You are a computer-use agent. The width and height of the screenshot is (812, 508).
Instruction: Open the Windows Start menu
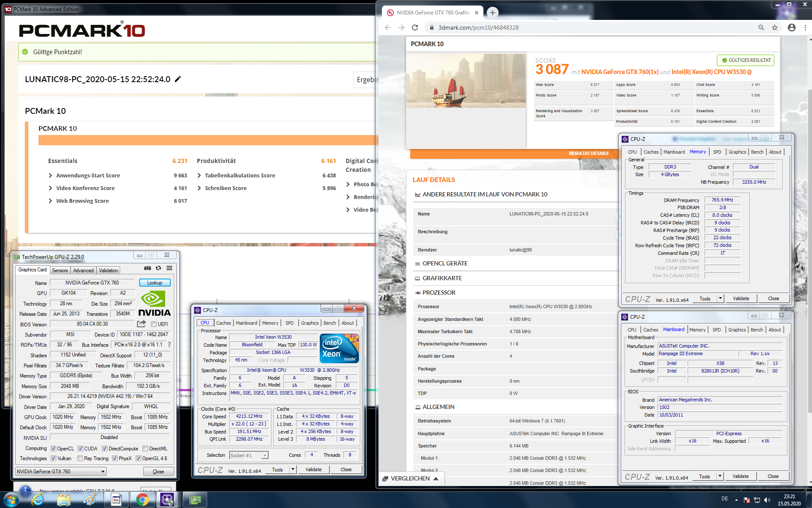11,500
